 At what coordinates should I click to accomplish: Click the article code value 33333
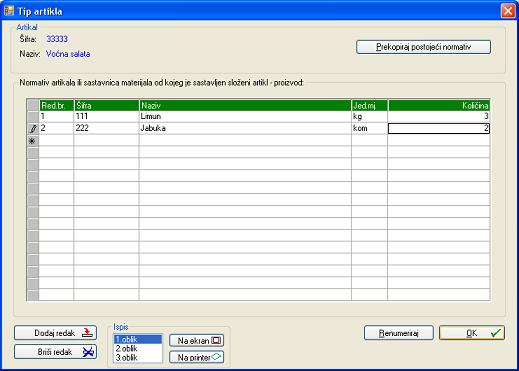[57, 39]
